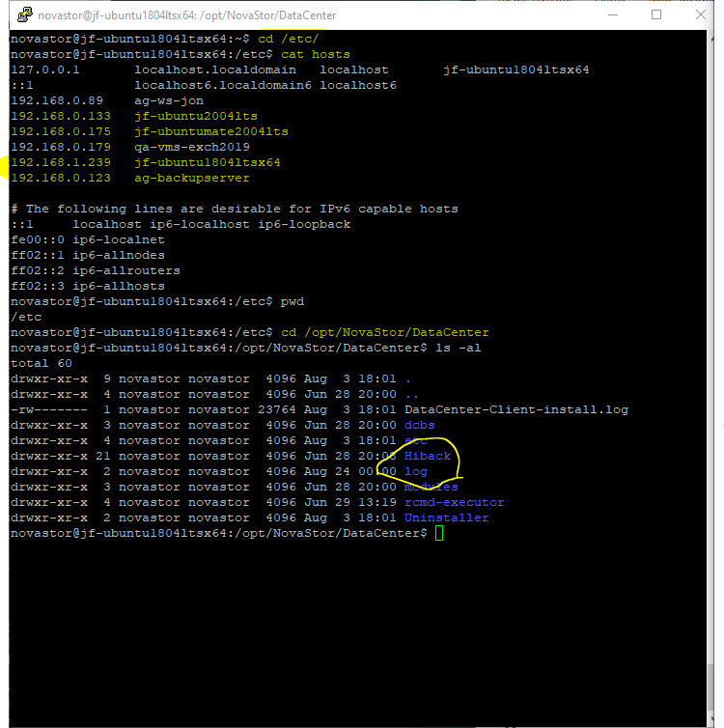Viewport: 724px width, 728px height.
Task: Click the 'ff02::1 ip6-allnodes' line
Action: [x=88, y=255]
